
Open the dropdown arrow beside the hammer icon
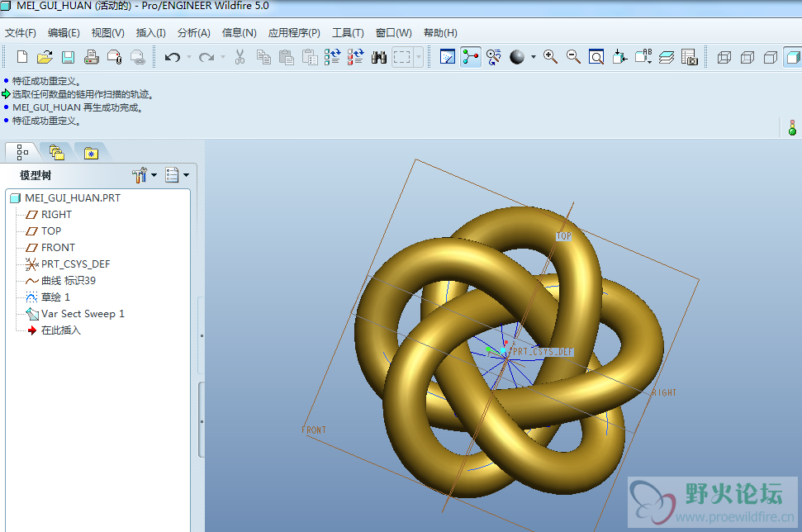coord(154,175)
